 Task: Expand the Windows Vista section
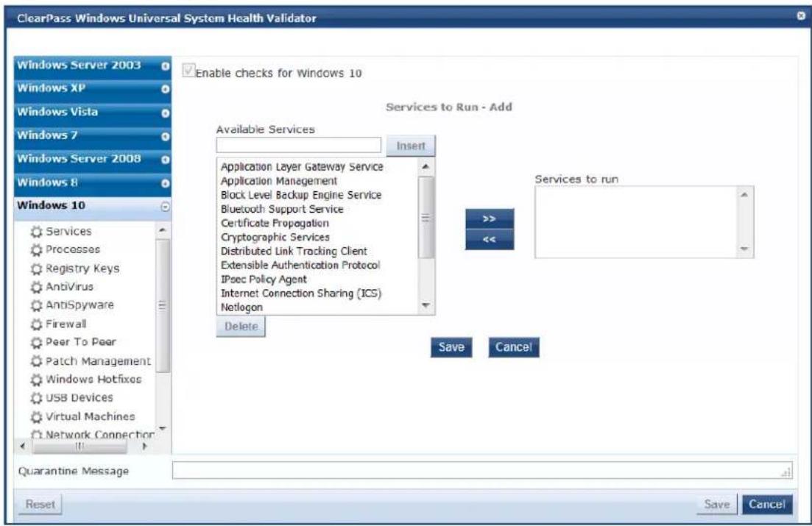tap(165, 113)
